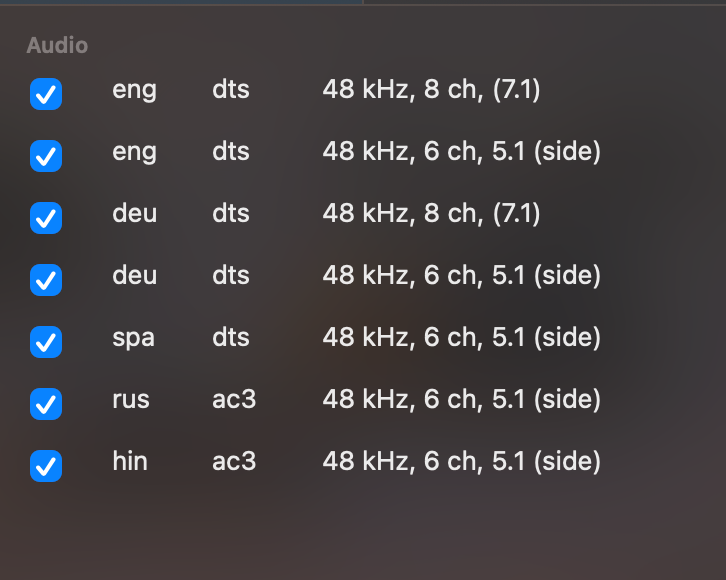726x580 pixels.
Task: Click the deu label of the 5.1 (side) track
Action: 134,275
